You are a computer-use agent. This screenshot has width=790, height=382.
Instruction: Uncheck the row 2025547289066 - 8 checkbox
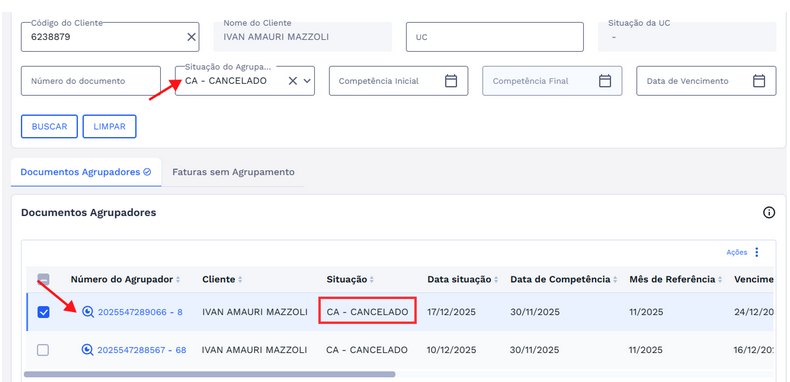pos(43,312)
